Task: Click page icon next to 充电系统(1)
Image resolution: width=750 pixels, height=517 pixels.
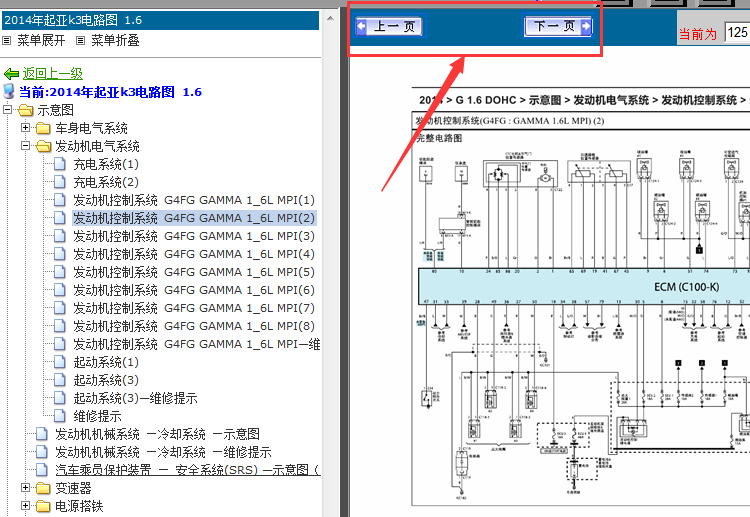Action: click(x=60, y=164)
